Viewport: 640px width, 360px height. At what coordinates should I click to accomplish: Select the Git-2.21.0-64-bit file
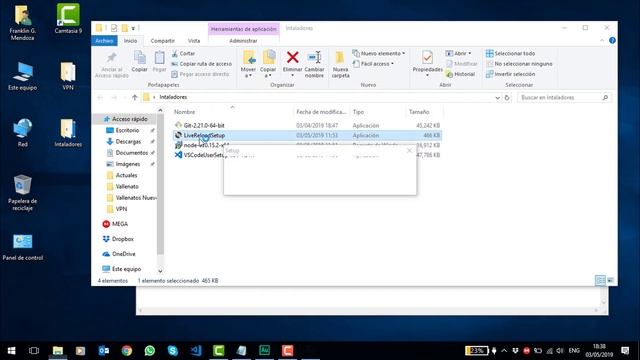tap(204, 125)
